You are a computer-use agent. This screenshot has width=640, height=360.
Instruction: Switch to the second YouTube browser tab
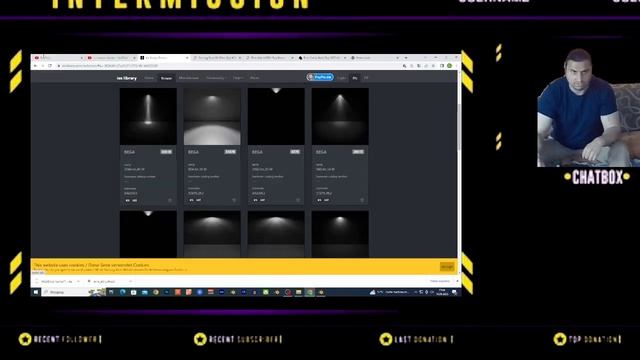111,58
